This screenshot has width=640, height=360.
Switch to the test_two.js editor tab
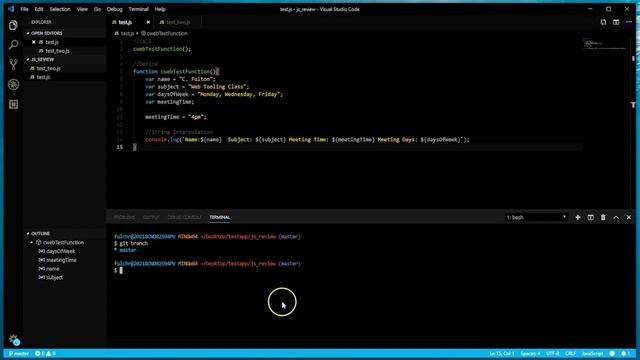click(178, 22)
